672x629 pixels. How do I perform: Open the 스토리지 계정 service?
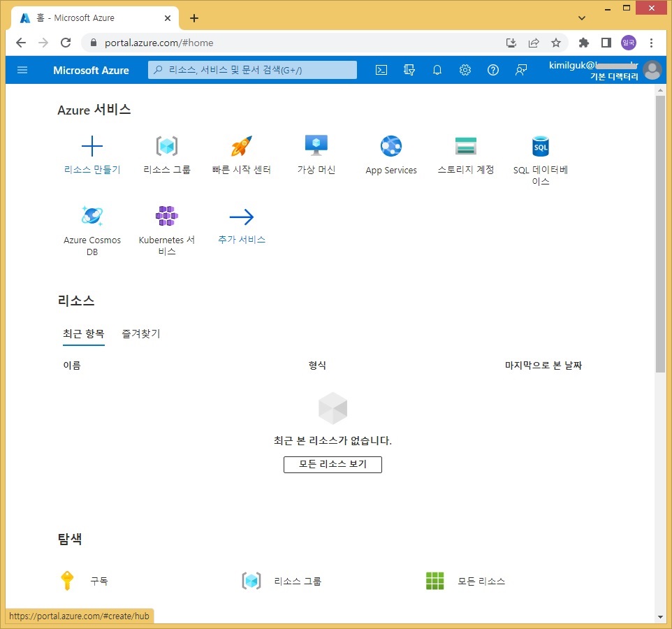[x=466, y=155]
